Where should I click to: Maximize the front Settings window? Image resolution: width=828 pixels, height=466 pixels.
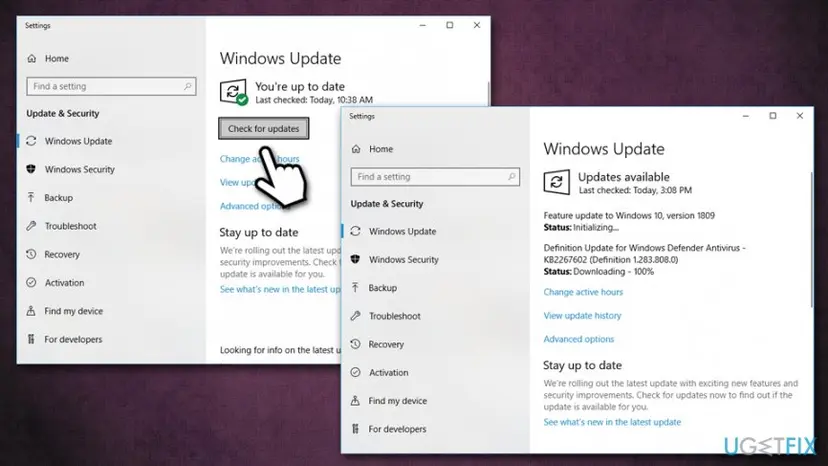773,116
